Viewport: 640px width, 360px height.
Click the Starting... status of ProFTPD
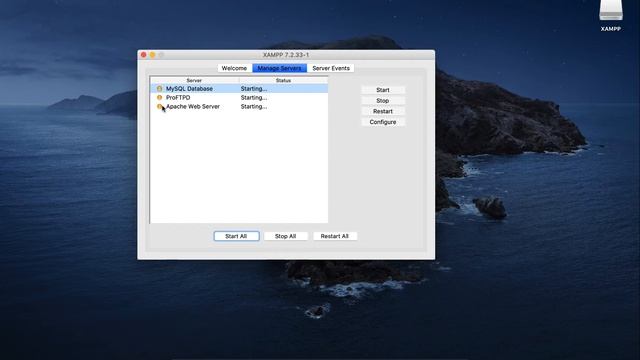(x=254, y=98)
